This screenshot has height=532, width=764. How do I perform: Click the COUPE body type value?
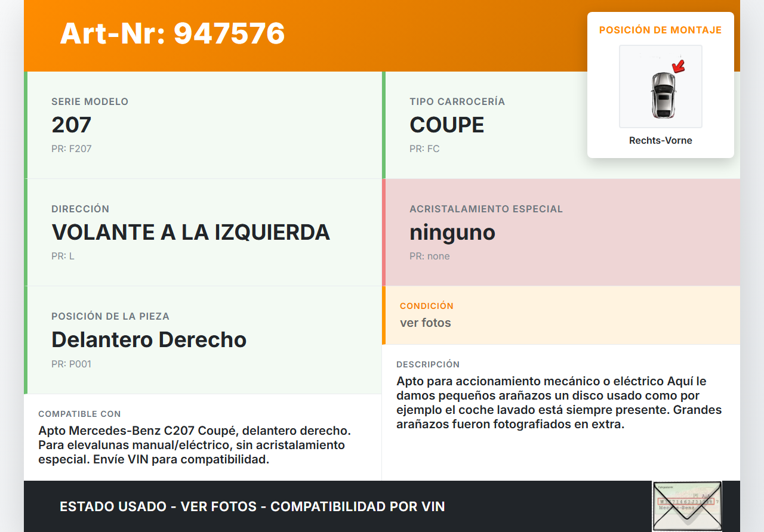pos(447,125)
